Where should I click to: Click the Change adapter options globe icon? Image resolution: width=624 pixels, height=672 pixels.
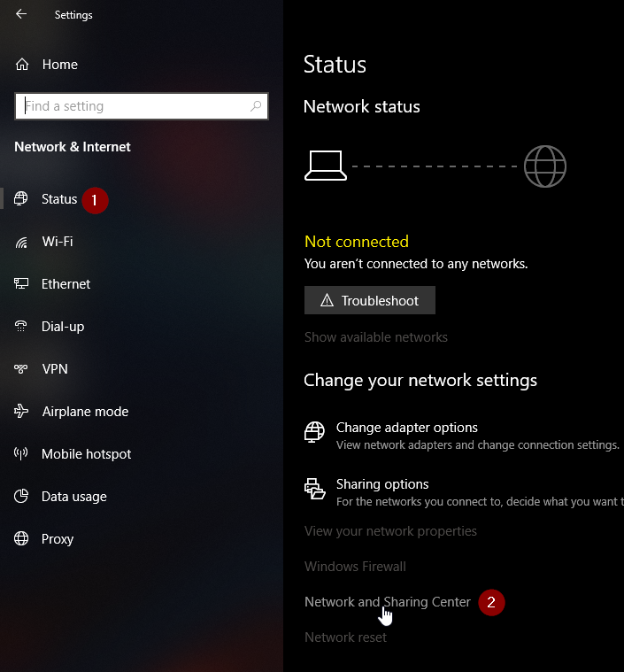(x=314, y=432)
